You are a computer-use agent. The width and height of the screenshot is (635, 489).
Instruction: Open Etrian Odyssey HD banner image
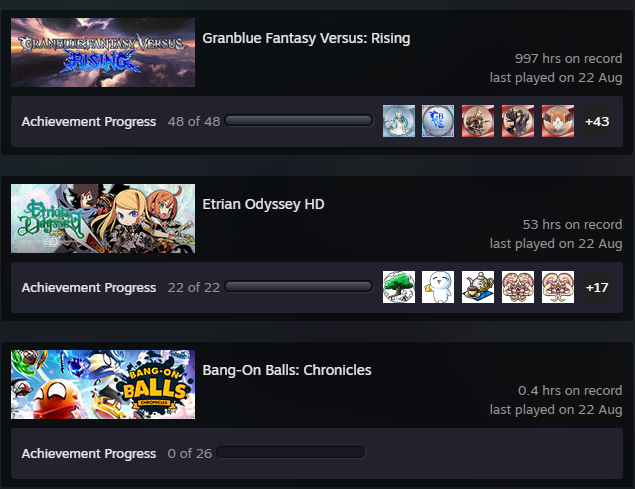[103, 218]
